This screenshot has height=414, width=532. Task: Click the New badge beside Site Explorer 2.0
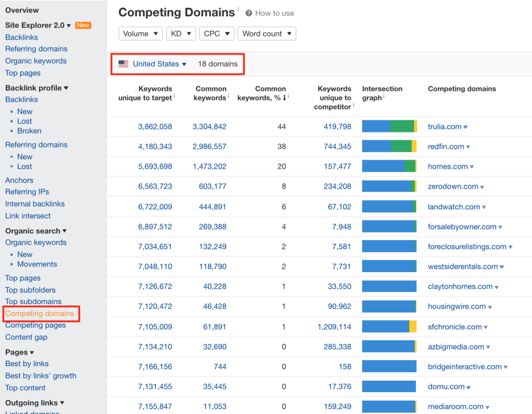point(83,25)
